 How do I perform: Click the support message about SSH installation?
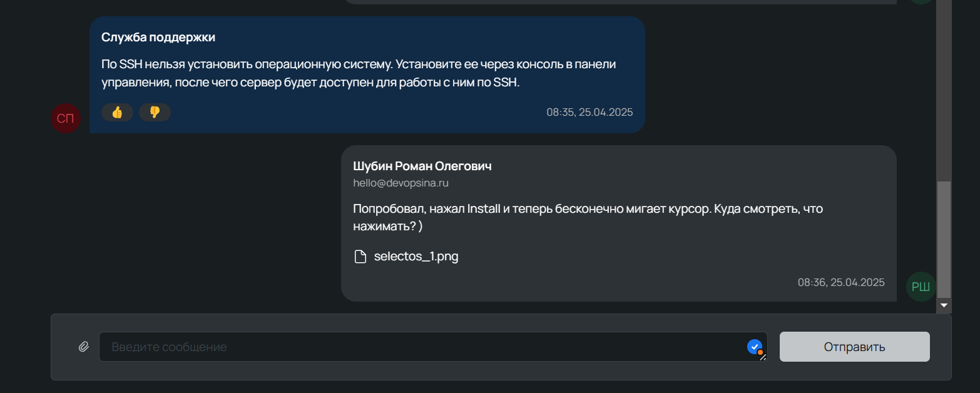click(x=359, y=73)
